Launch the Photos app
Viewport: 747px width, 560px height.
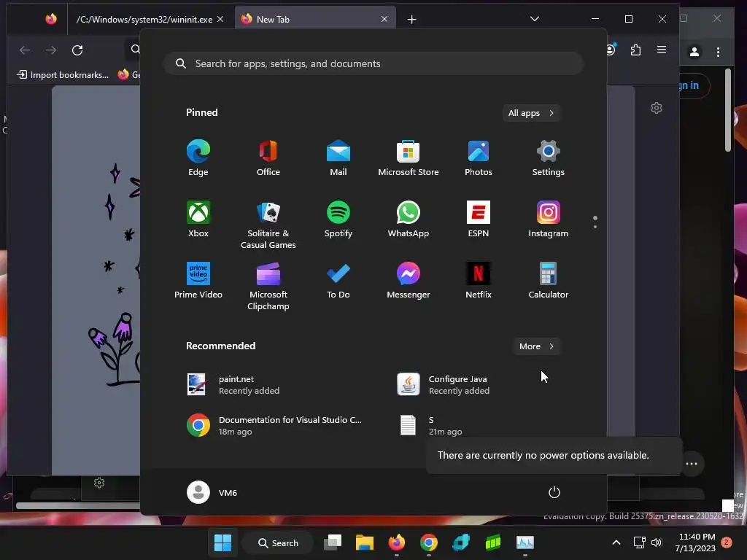click(479, 158)
